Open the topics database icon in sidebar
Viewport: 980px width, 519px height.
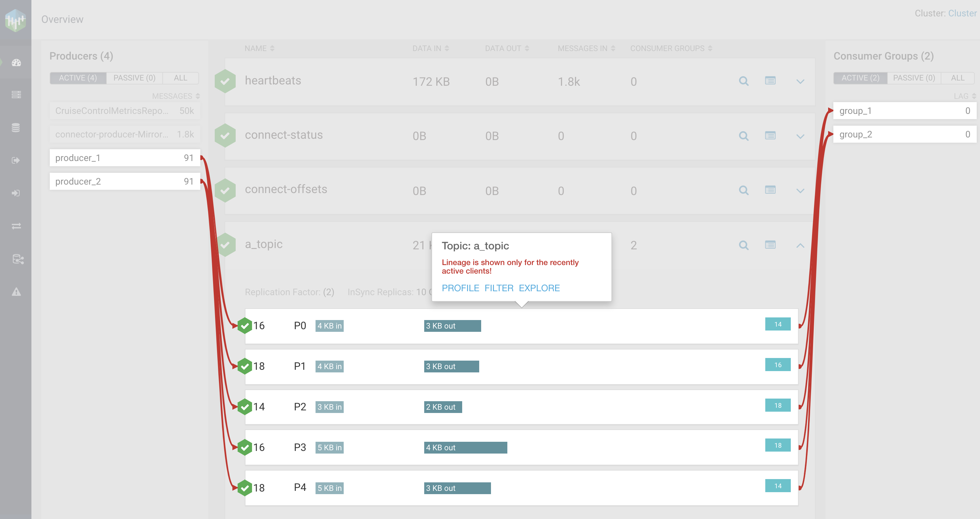16,127
